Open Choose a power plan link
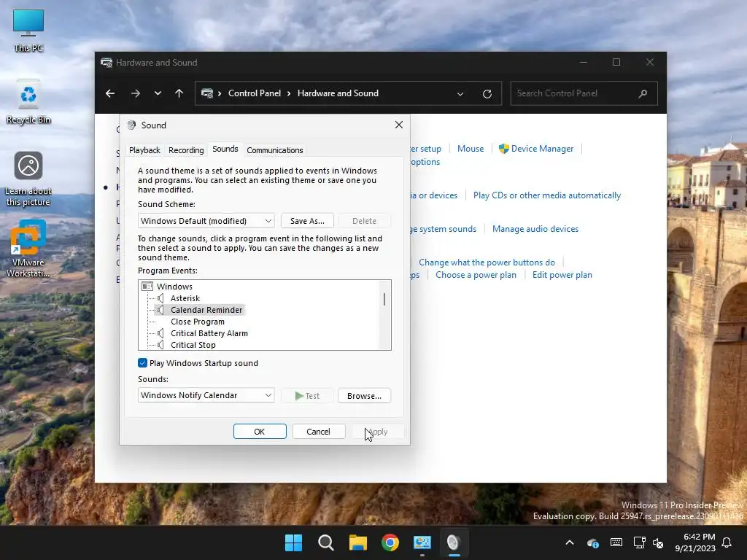 (x=476, y=275)
